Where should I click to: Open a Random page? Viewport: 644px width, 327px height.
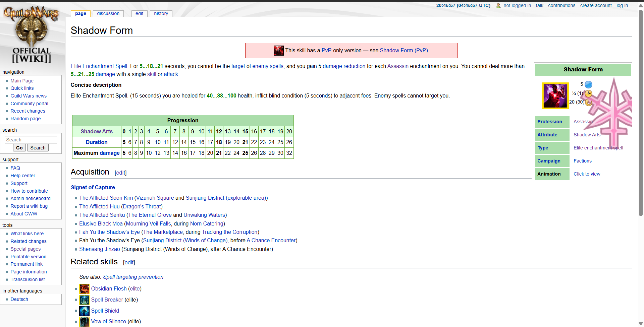coord(25,119)
